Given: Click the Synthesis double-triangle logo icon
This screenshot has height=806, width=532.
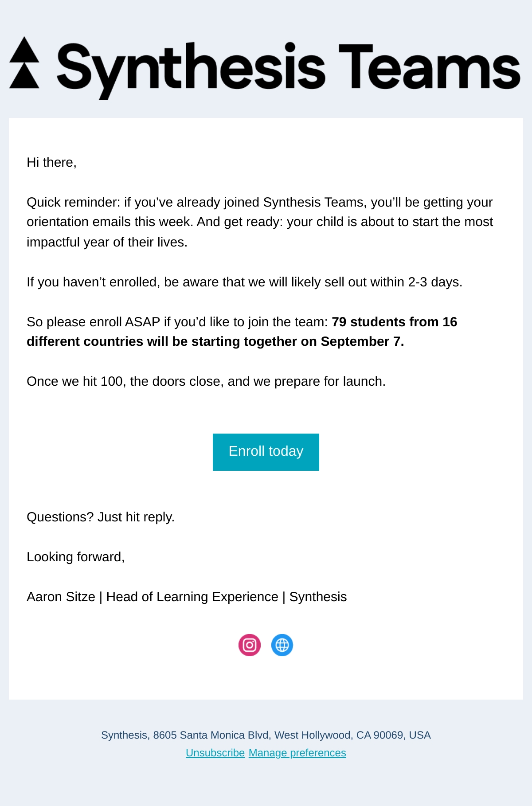Looking at the screenshot, I should (24, 63).
